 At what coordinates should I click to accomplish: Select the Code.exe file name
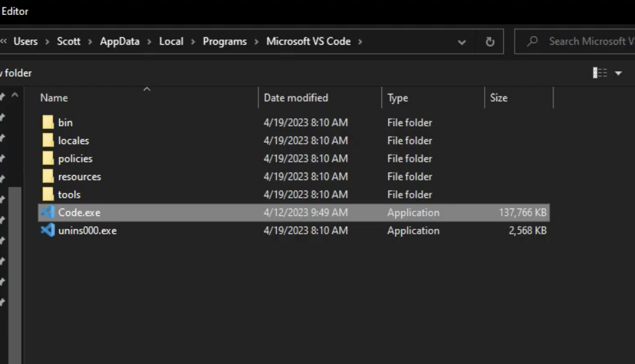[79, 213]
